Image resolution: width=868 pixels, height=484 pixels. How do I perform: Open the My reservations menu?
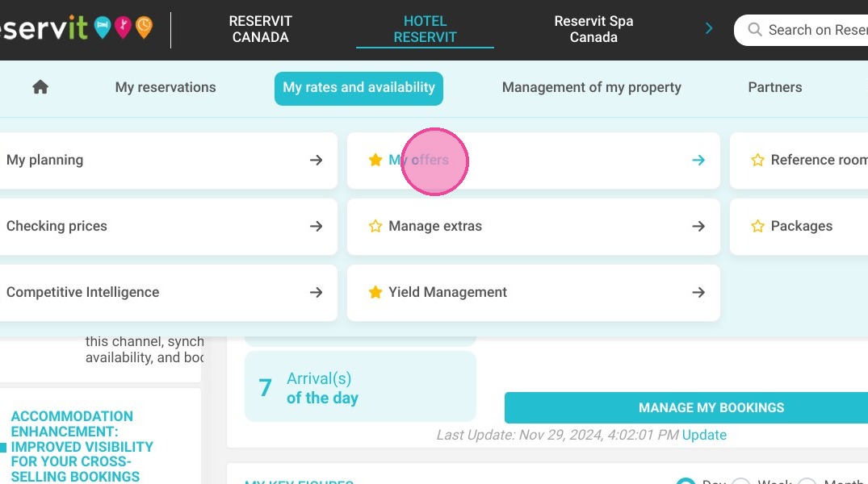(166, 87)
